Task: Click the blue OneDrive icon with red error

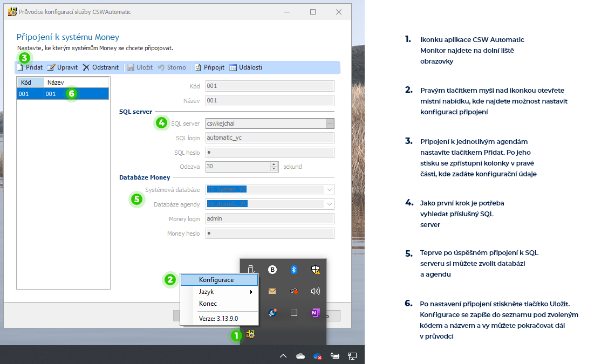Action: [318, 356]
